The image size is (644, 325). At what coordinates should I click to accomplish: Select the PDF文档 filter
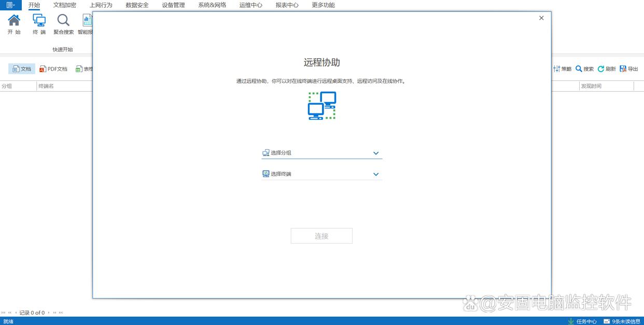(x=53, y=69)
